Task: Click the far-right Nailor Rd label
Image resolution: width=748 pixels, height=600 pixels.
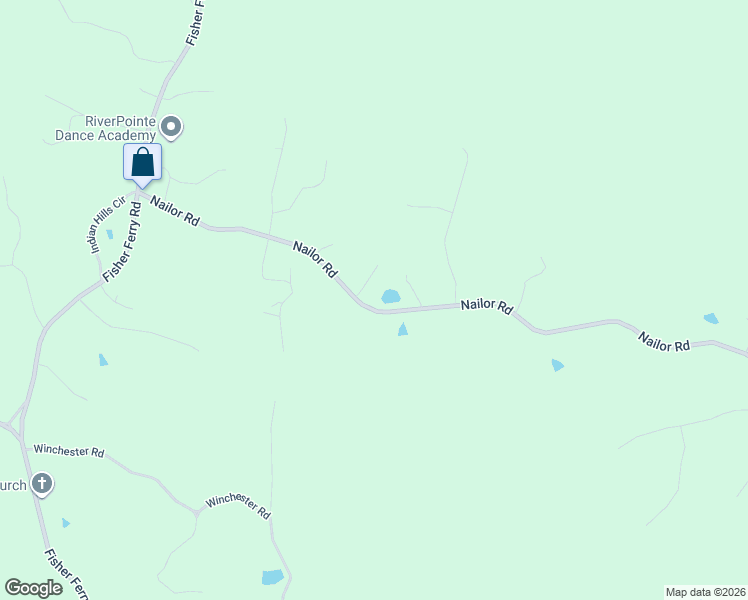Action: pos(664,342)
